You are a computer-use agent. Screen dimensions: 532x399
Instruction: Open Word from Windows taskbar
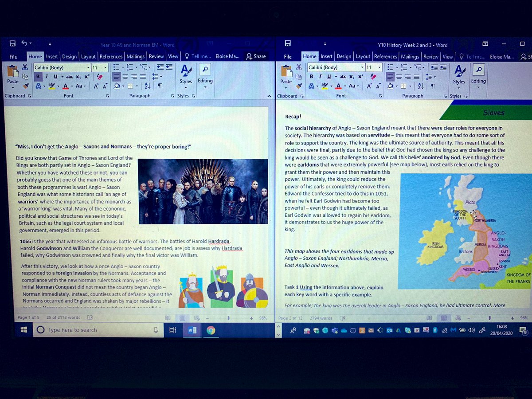(192, 330)
